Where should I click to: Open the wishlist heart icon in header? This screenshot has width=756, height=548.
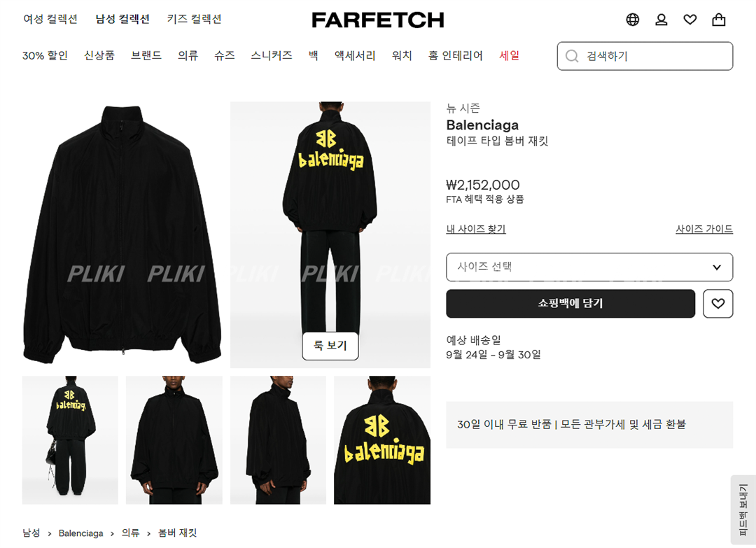coord(690,20)
